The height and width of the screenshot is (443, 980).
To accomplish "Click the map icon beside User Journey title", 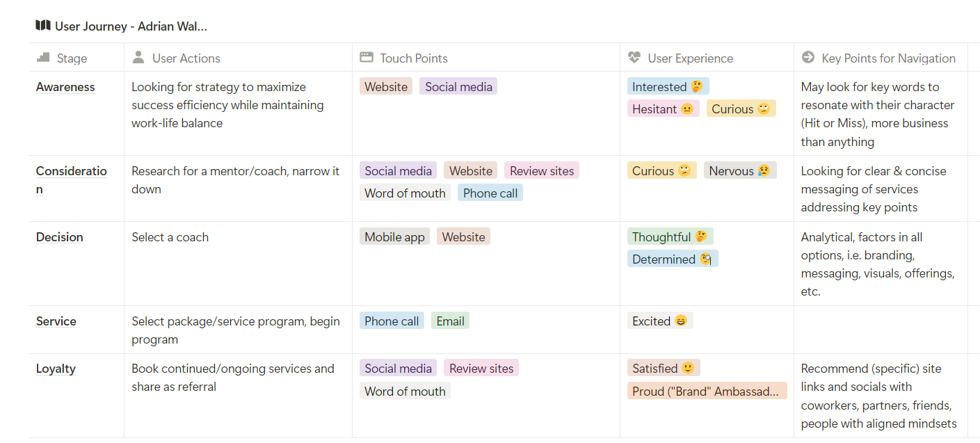I will coord(42,26).
